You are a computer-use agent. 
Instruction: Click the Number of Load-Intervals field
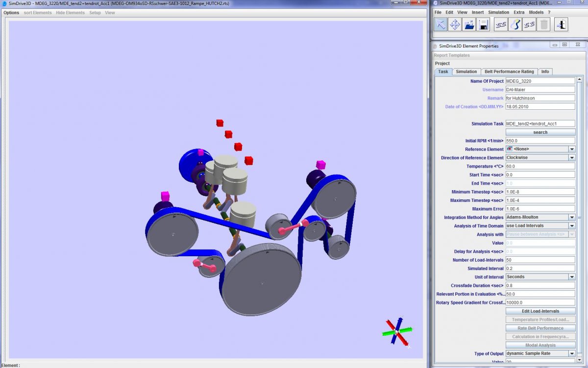540,260
